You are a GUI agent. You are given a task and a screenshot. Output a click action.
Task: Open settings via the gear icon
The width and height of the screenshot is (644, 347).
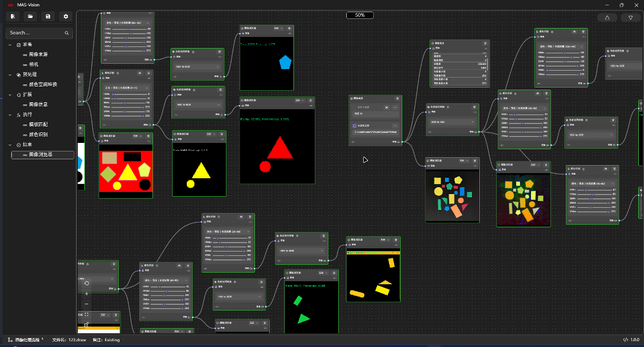tap(65, 16)
